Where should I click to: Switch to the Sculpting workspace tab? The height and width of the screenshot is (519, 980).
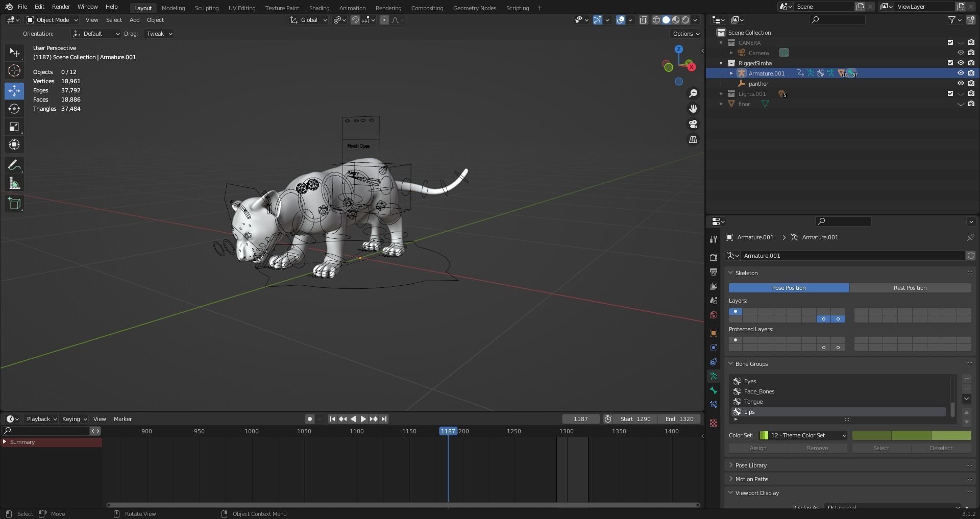(207, 8)
